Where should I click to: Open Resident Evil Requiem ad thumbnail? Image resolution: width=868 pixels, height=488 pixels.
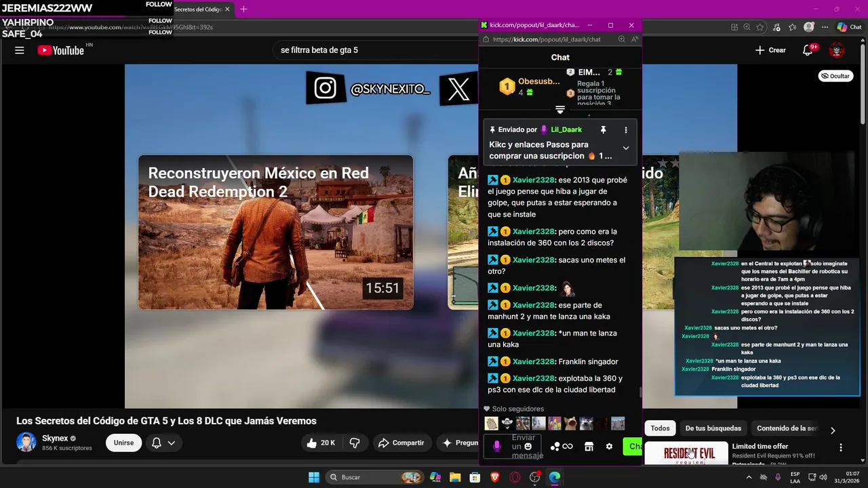686,453
